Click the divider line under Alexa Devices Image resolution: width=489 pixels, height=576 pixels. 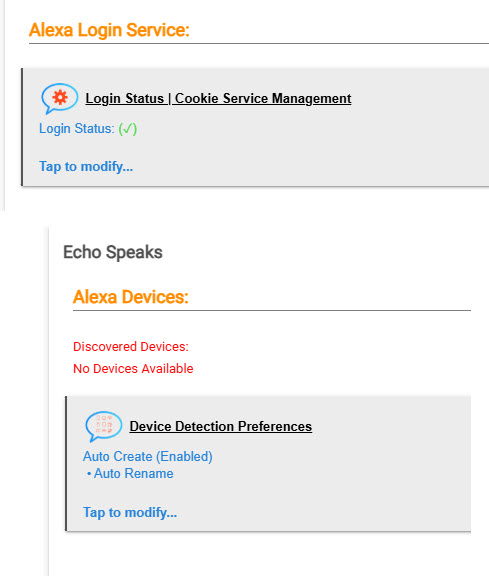click(272, 310)
